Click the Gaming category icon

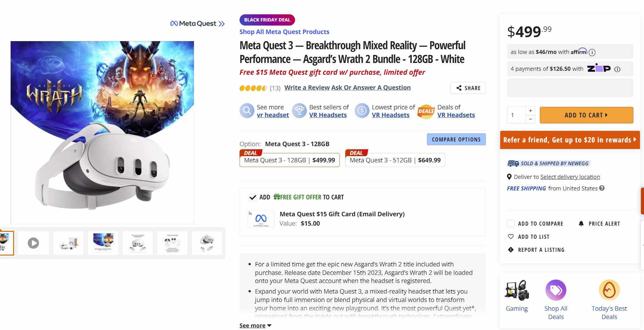517,290
